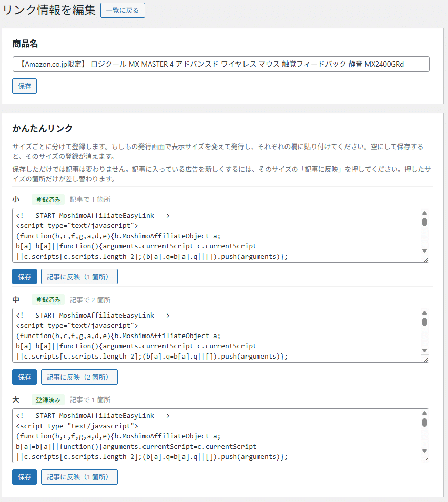Click 記事に反映 (1 箇所) for 小
Viewport: 448px width, 502px height.
[x=79, y=277]
